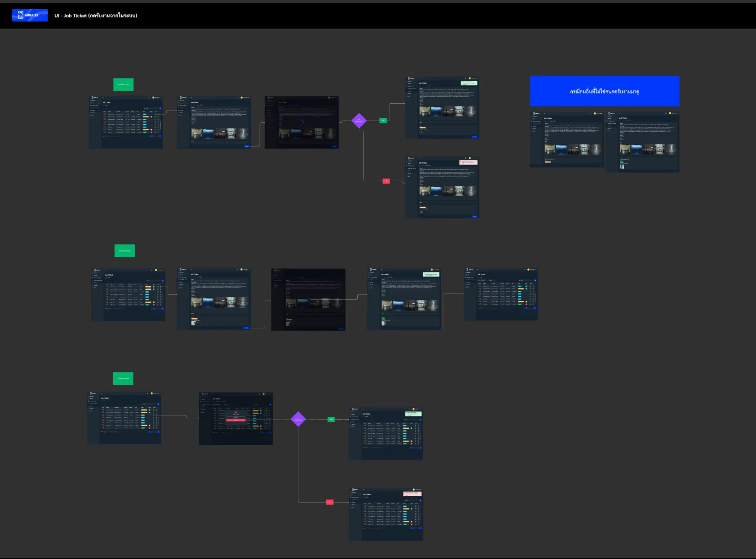Open the confirmation-dialog frame in third flow
Viewport: 756px width, 559px height.
[x=236, y=419]
